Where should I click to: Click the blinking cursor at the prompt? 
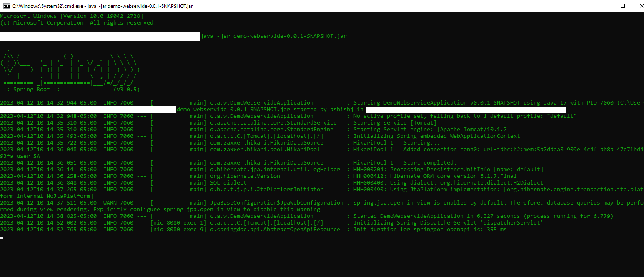click(2, 238)
